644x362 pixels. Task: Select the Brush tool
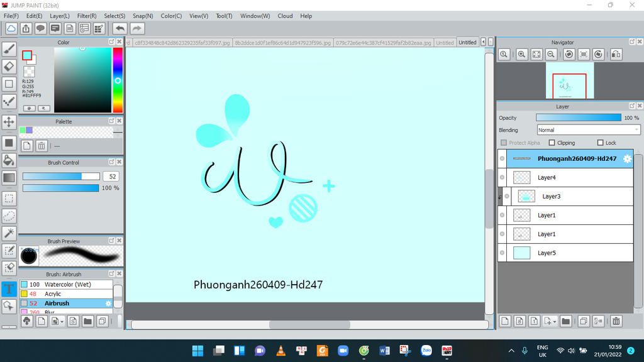tap(9, 49)
